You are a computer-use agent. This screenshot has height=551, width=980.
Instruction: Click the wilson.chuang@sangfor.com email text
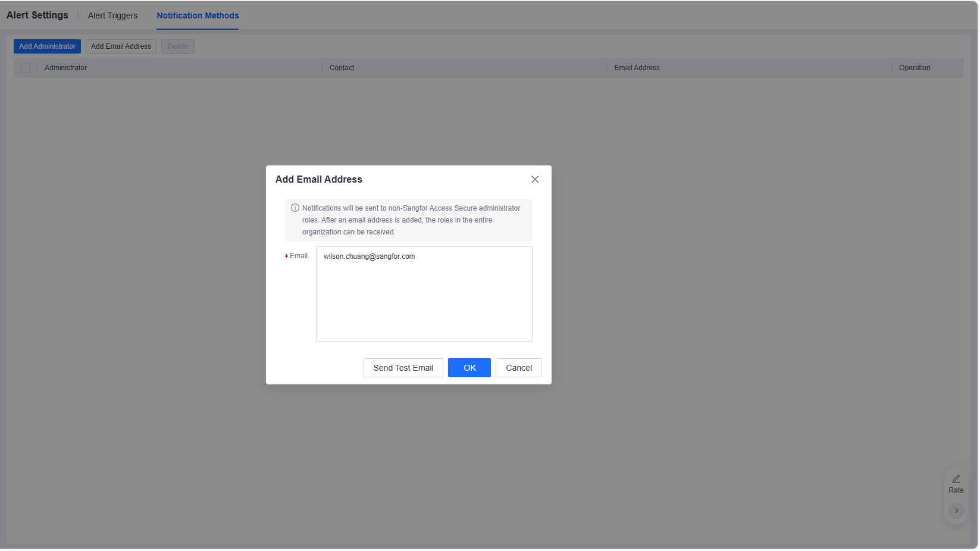369,256
